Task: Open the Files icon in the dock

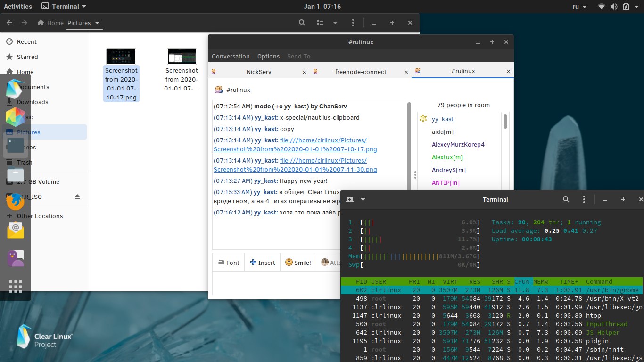Action: [x=15, y=173]
